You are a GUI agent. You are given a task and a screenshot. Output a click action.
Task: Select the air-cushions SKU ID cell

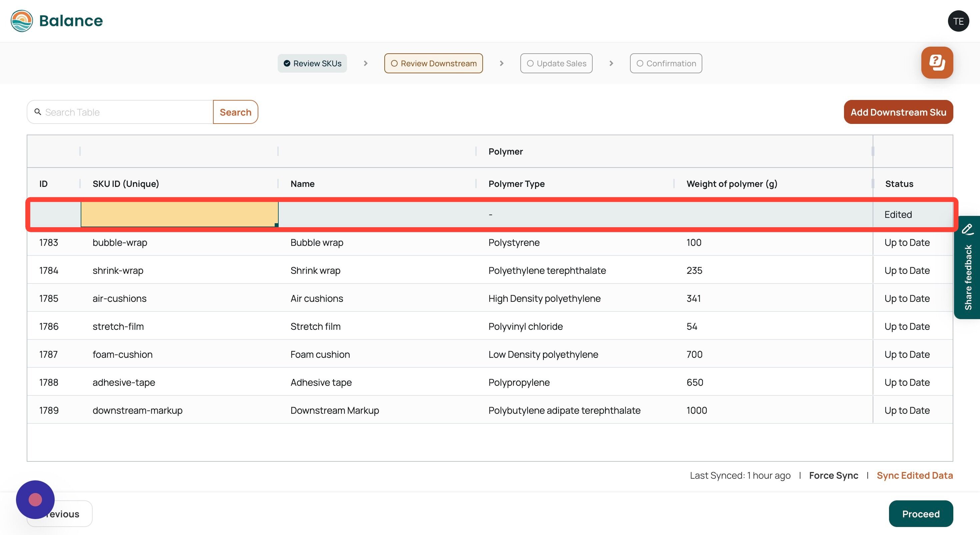179,298
